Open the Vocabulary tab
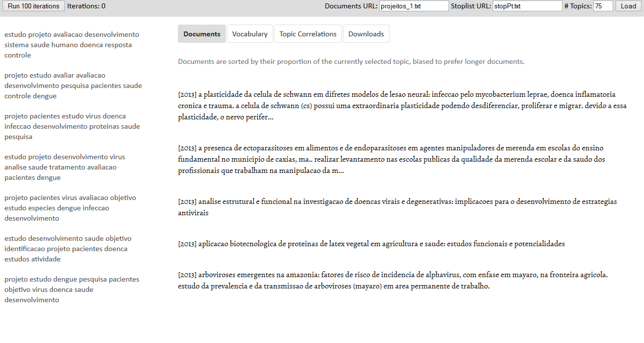Viewport: 644px width, 343px height. click(x=250, y=34)
